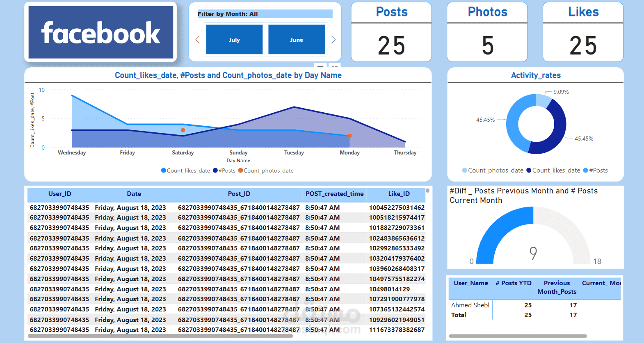Click the Total row label

459,315
